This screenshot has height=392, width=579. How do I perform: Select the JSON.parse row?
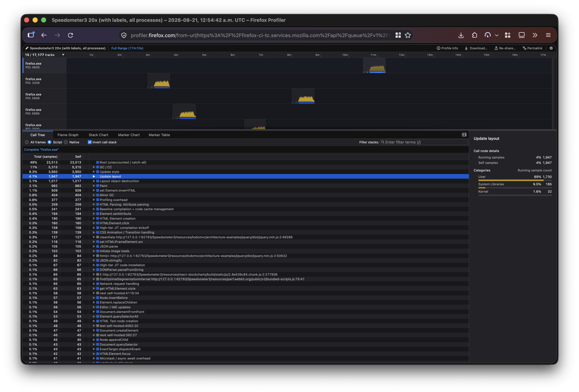pyautogui.click(x=245, y=246)
